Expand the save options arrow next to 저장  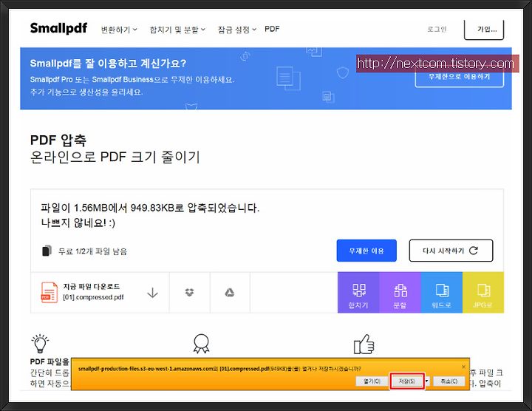coord(427,381)
